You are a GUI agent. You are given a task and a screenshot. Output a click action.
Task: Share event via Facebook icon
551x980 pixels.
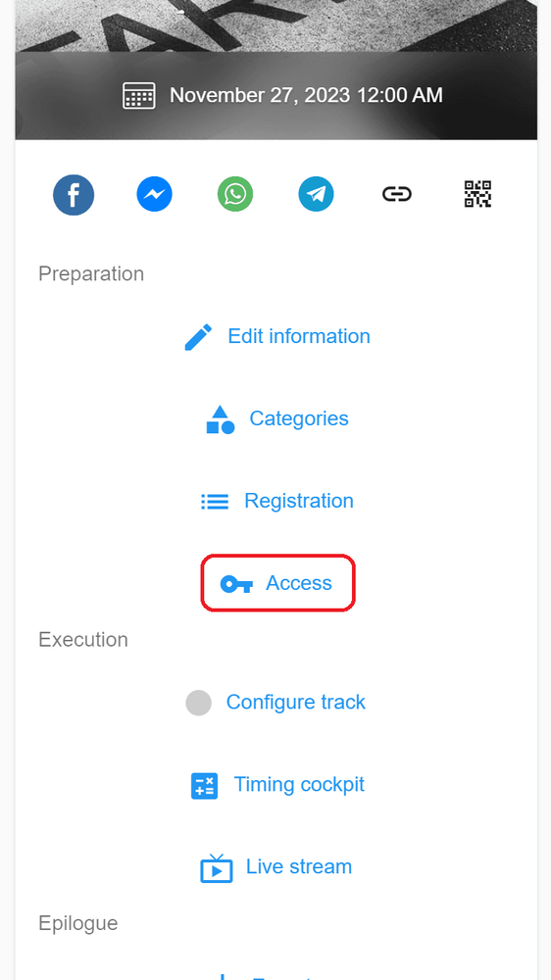click(74, 194)
